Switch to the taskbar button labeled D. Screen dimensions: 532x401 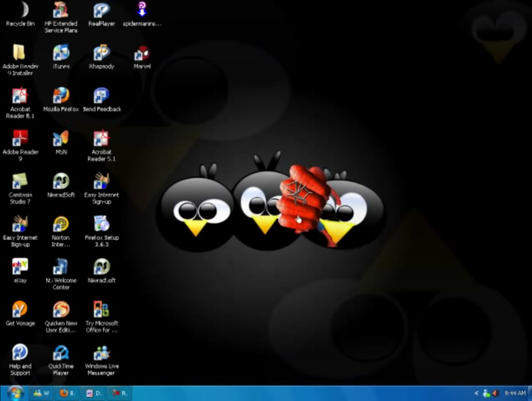click(x=93, y=393)
